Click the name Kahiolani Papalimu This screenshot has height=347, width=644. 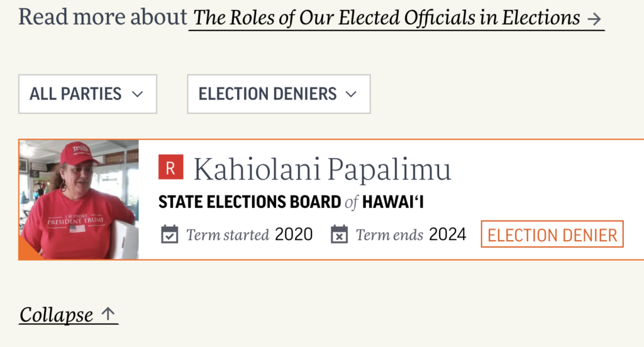click(322, 169)
